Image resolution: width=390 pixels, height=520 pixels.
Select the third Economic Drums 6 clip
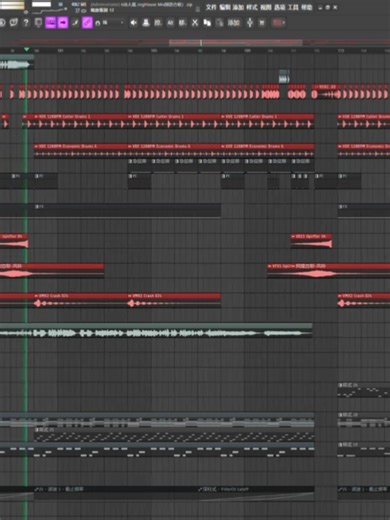pyautogui.click(x=267, y=151)
